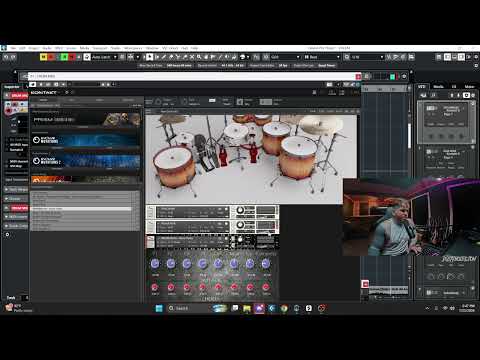Click the Redo arrow in Cubase toolbar

click(13, 57)
